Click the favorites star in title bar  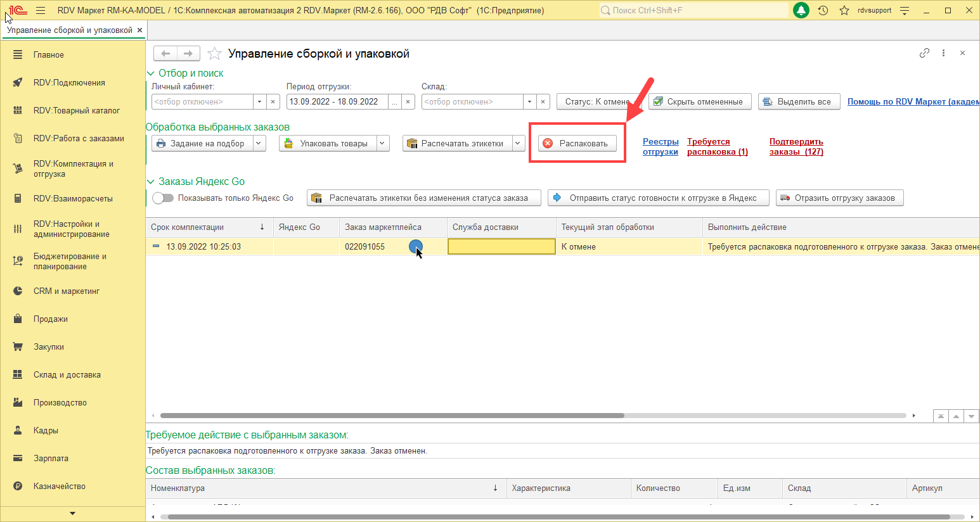pyautogui.click(x=844, y=11)
